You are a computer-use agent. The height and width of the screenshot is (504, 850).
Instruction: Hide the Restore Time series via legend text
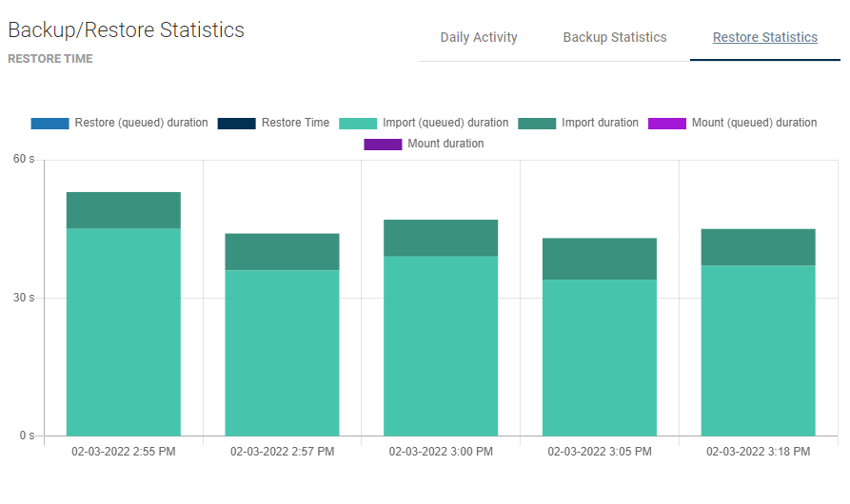pos(295,123)
